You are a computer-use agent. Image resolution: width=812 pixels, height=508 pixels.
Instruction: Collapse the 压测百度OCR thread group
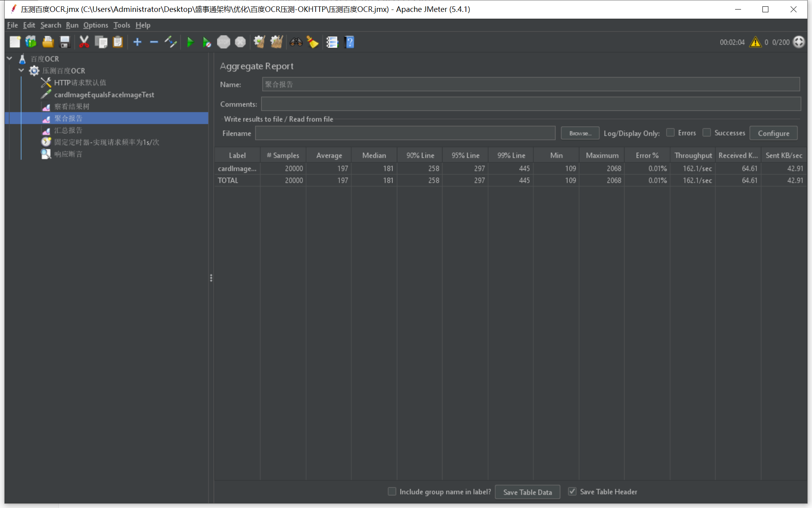pyautogui.click(x=21, y=70)
